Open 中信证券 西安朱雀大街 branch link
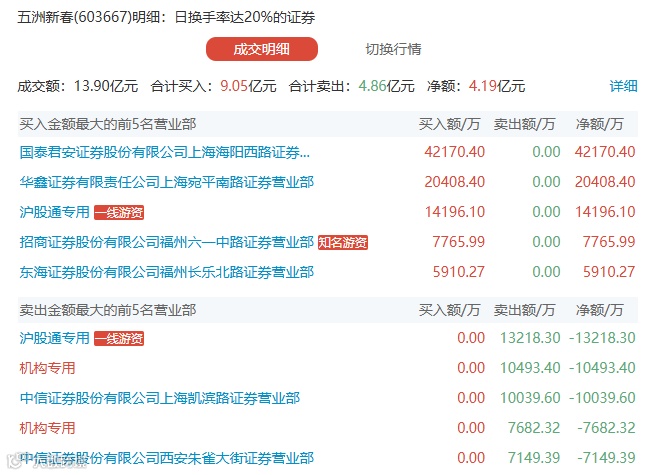Image resolution: width=654 pixels, height=475 pixels. [166, 458]
